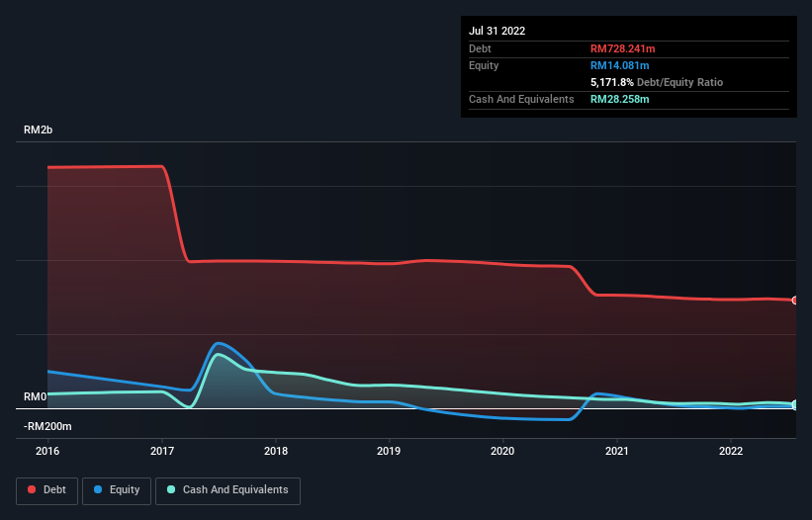Click the Cash endpoint marker on chart
The image size is (812, 520).
[795, 404]
